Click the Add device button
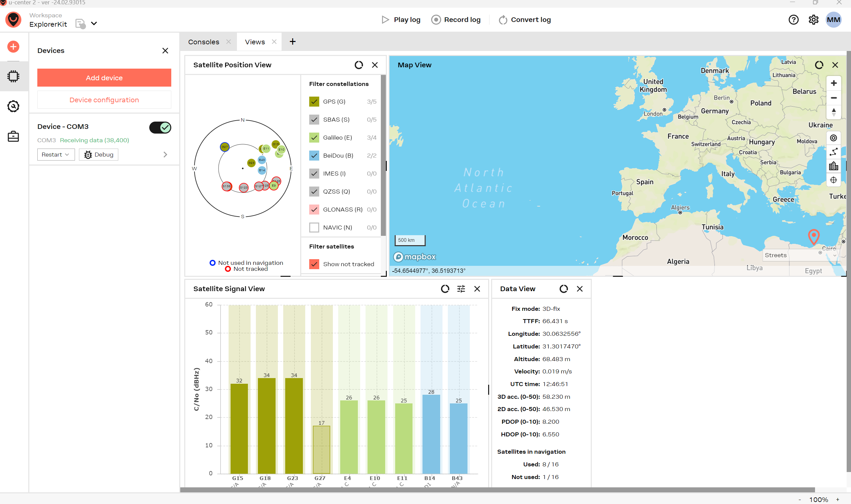This screenshot has height=504, width=851. [x=104, y=77]
